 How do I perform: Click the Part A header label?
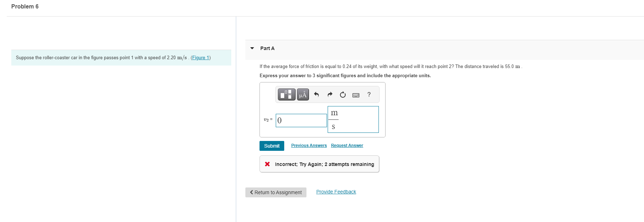[267, 48]
